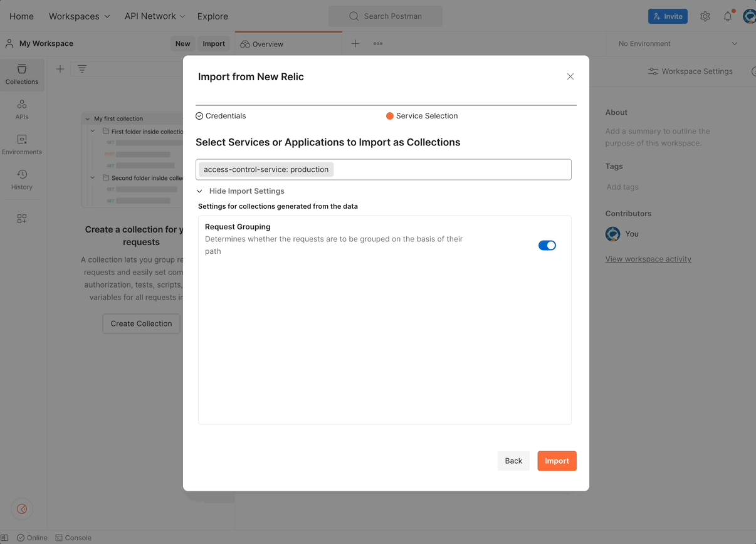Click the services selection input field
Image resolution: width=756 pixels, height=544 pixels.
tap(384, 169)
